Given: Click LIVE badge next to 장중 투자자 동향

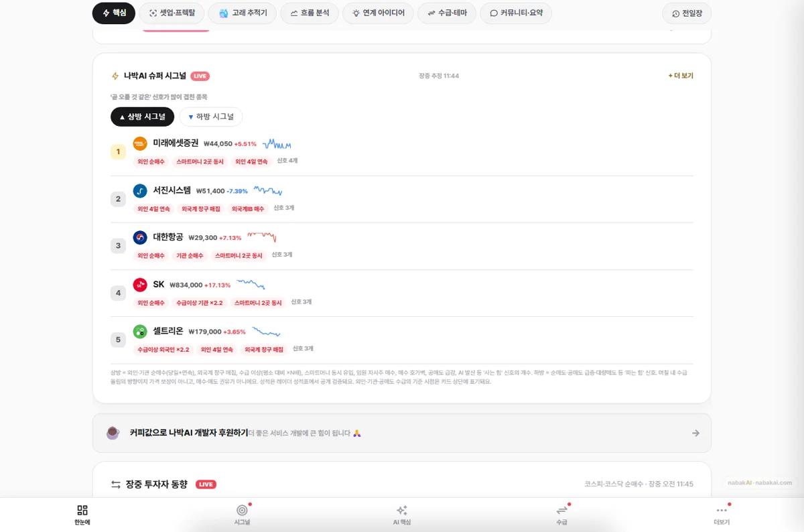Looking at the screenshot, I should tap(206, 484).
